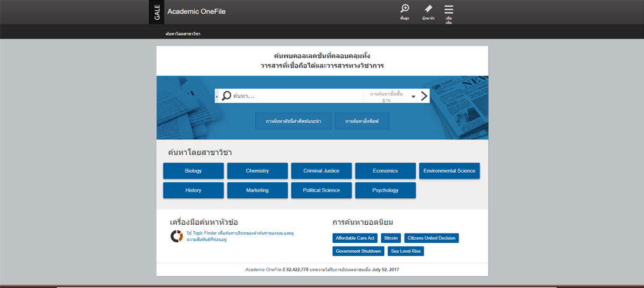Select the Marketing discipline
644x288 pixels.
(x=257, y=191)
